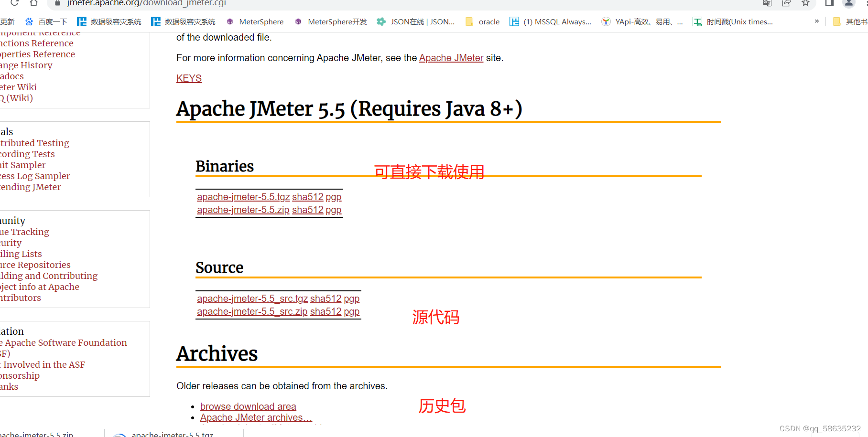The height and width of the screenshot is (437, 868).
Task: Open the Distributed Testing tutorial link
Action: [34, 143]
